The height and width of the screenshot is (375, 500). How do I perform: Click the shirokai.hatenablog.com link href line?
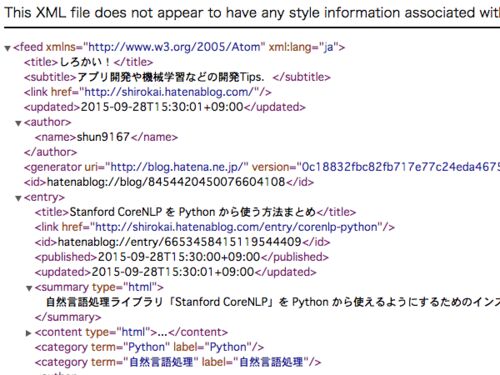(148, 92)
